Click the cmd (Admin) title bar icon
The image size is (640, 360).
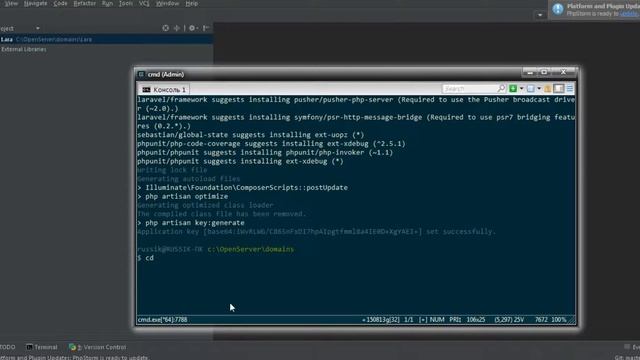click(x=141, y=74)
